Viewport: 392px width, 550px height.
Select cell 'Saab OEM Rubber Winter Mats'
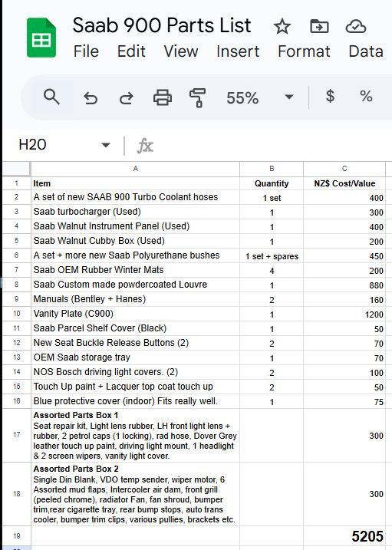coord(135,270)
